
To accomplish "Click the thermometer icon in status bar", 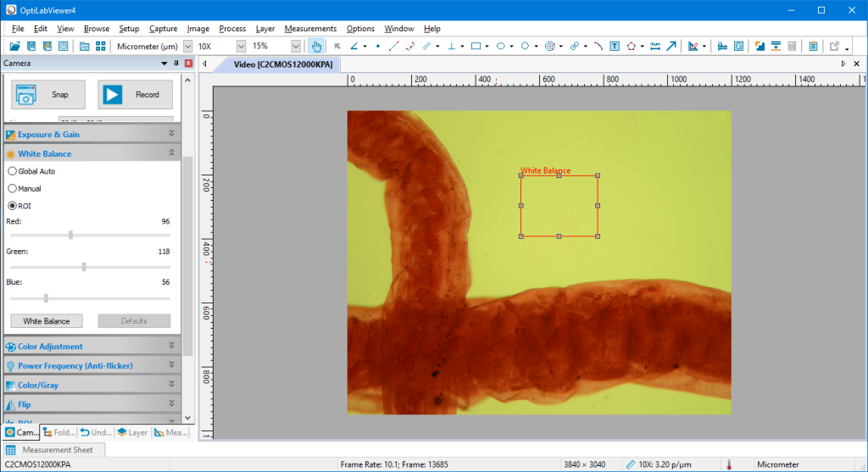I will point(729,464).
